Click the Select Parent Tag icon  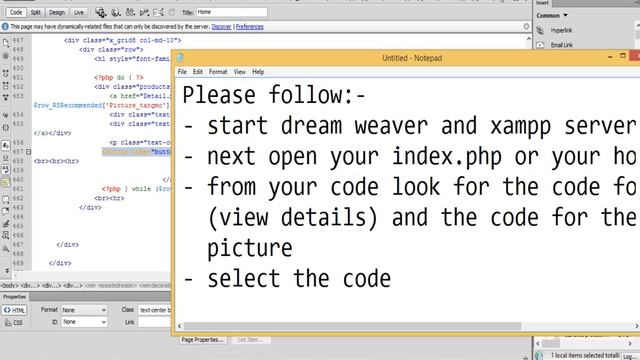click(x=6, y=116)
